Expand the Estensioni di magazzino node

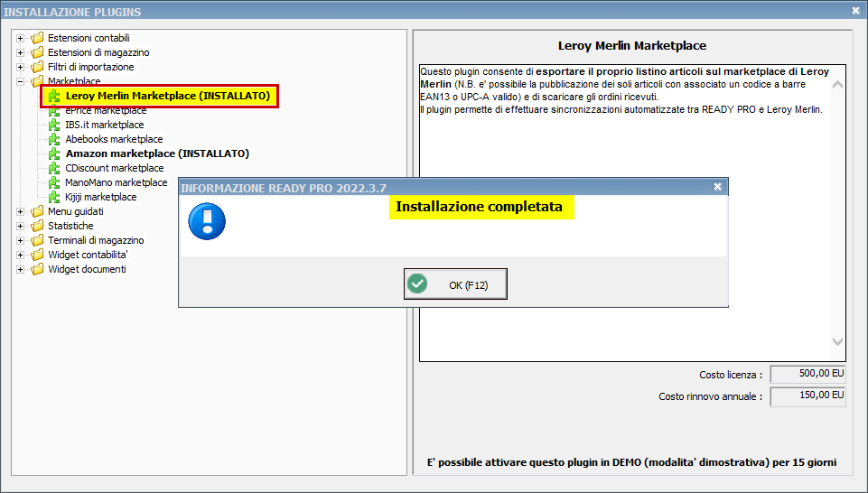pos(21,52)
